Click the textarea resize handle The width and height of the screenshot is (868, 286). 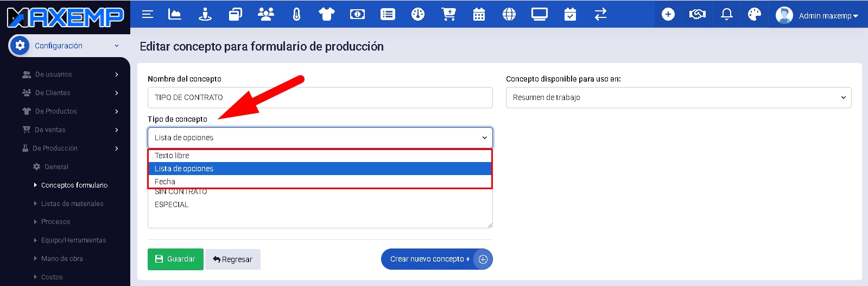(x=490, y=225)
